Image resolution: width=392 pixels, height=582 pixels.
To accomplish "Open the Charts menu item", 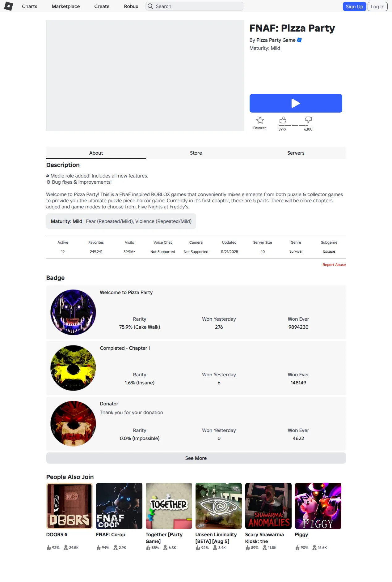I will tap(30, 6).
